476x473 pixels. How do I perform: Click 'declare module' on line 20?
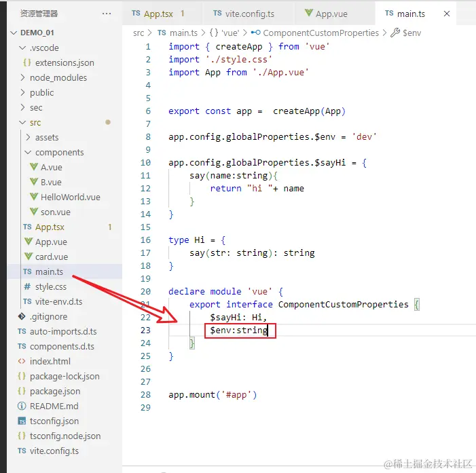coord(205,292)
